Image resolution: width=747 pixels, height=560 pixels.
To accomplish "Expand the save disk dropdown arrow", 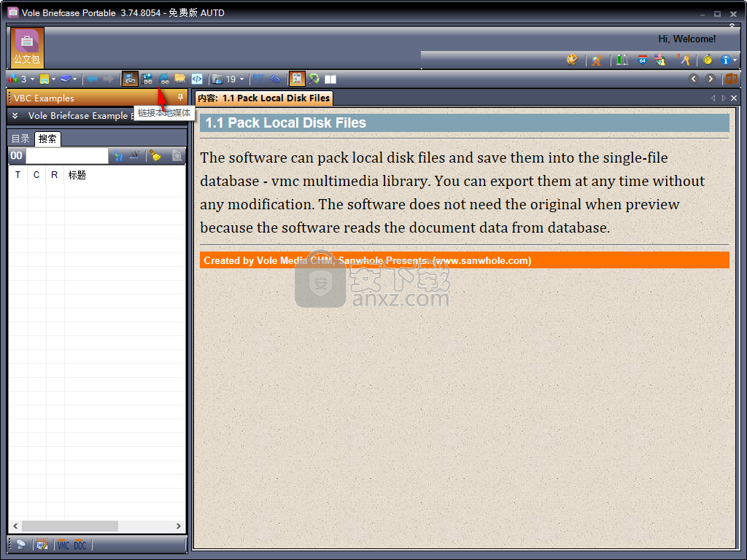I will pyautogui.click(x=53, y=79).
